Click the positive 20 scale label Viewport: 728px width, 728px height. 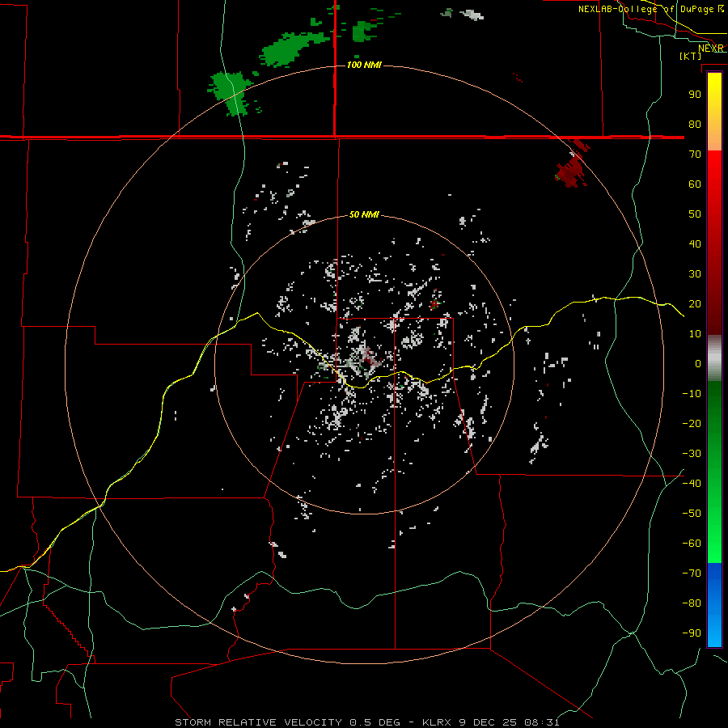695,303
